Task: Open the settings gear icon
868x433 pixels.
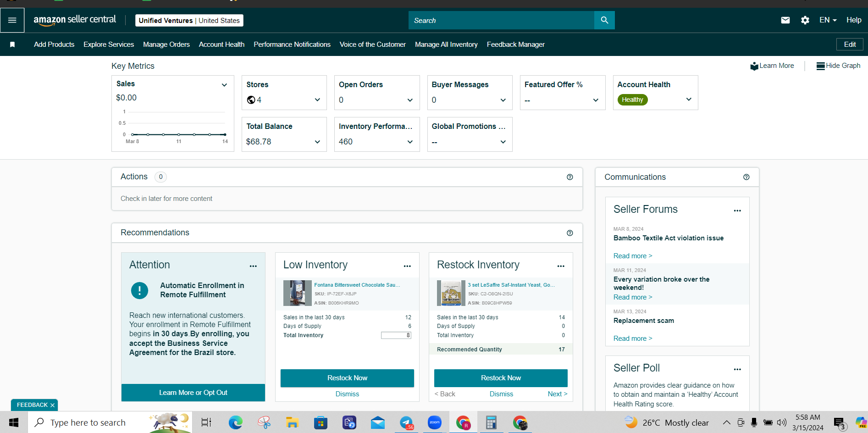Action: click(805, 20)
